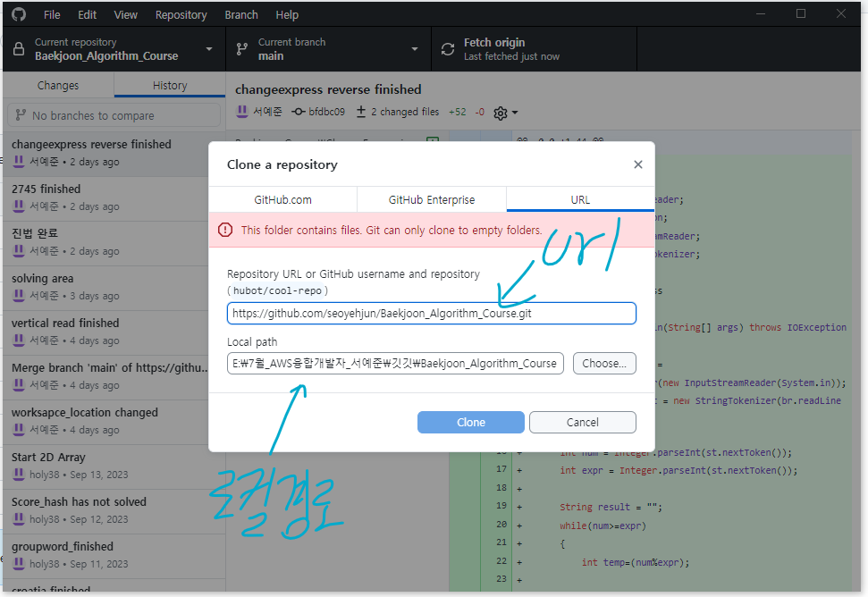Viewport: 868px width, 597px height.
Task: Click the Clone button
Action: point(471,422)
